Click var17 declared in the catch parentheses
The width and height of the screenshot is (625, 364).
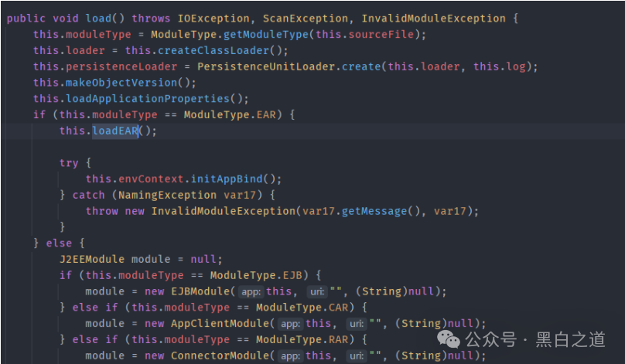[240, 195]
